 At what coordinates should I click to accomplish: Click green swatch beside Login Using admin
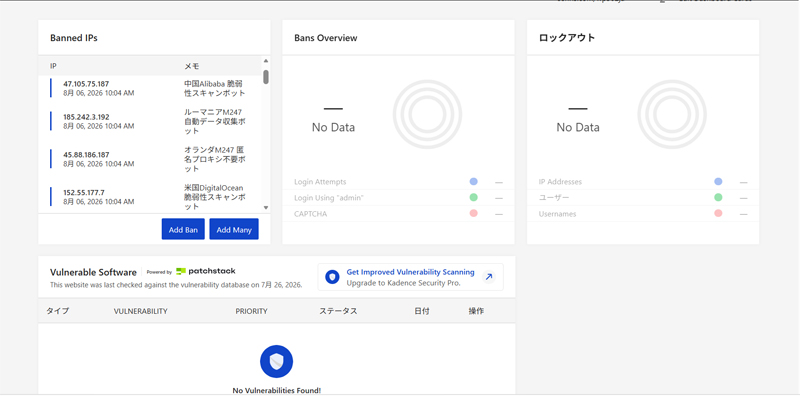coord(473,197)
